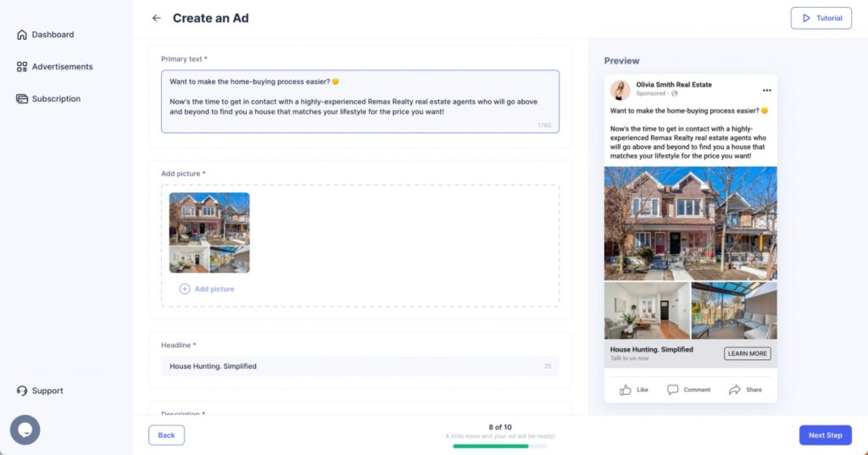This screenshot has height=455, width=868.
Task: Click the Comment label in preview
Action: (x=697, y=390)
